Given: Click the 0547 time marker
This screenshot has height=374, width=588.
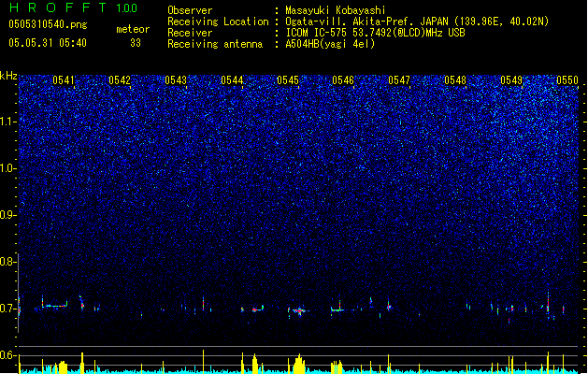Looking at the screenshot, I should point(399,80).
